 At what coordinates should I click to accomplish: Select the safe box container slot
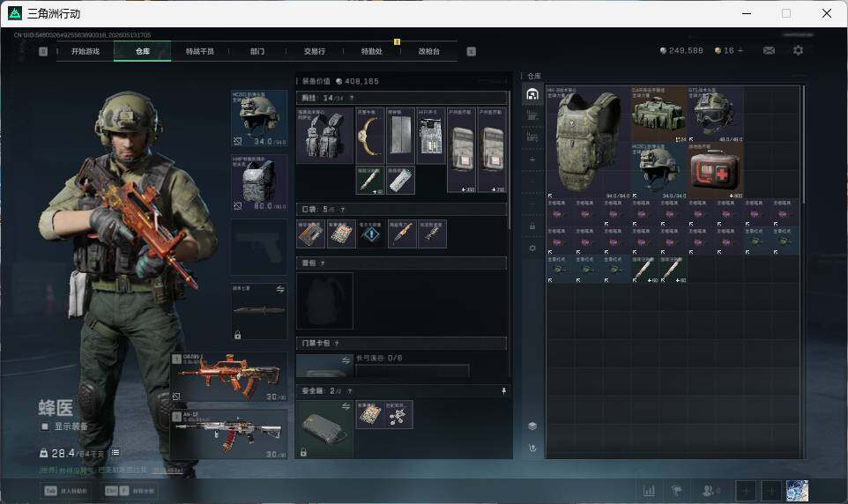pyautogui.click(x=324, y=429)
